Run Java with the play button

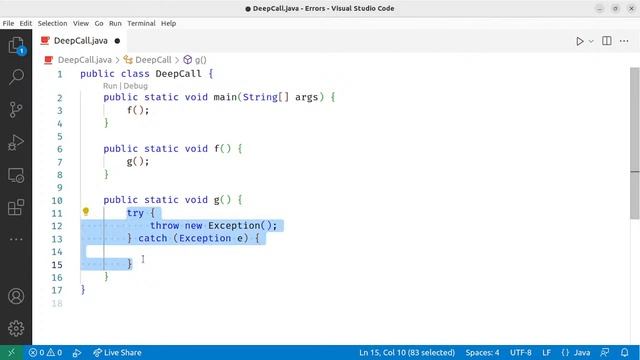[580, 41]
